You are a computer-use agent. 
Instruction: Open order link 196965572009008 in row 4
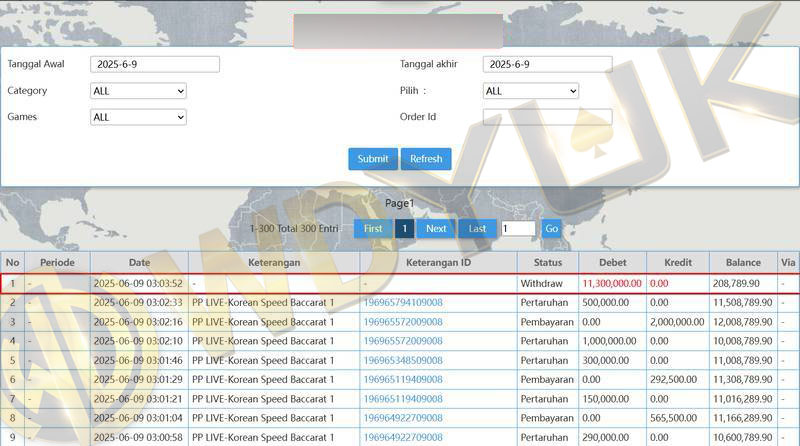(403, 341)
